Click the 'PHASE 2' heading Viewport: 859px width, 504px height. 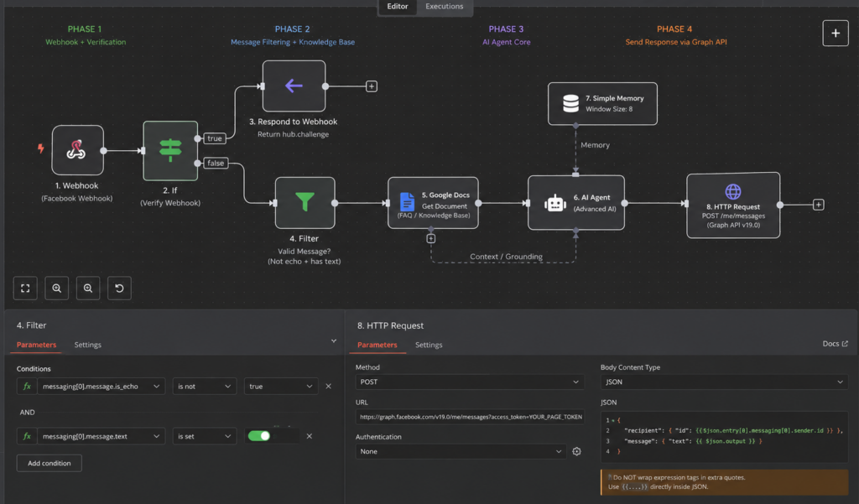click(292, 29)
